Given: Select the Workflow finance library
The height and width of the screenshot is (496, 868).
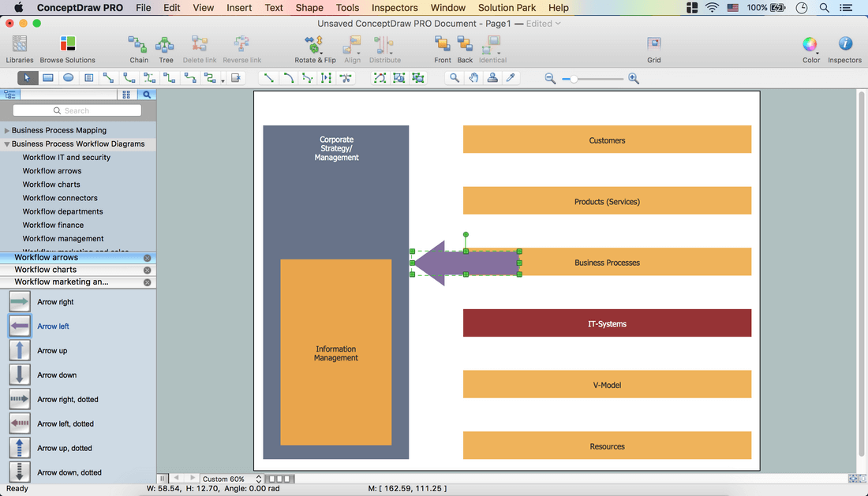Looking at the screenshot, I should point(54,225).
